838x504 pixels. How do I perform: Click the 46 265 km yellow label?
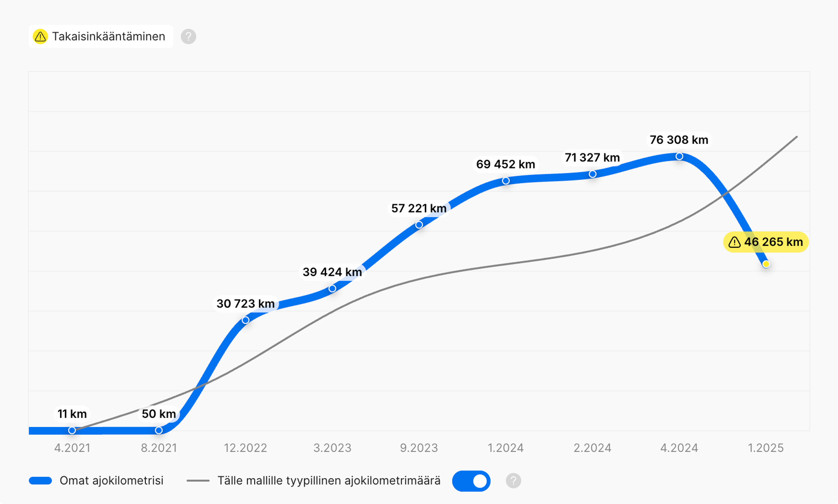pyautogui.click(x=766, y=242)
